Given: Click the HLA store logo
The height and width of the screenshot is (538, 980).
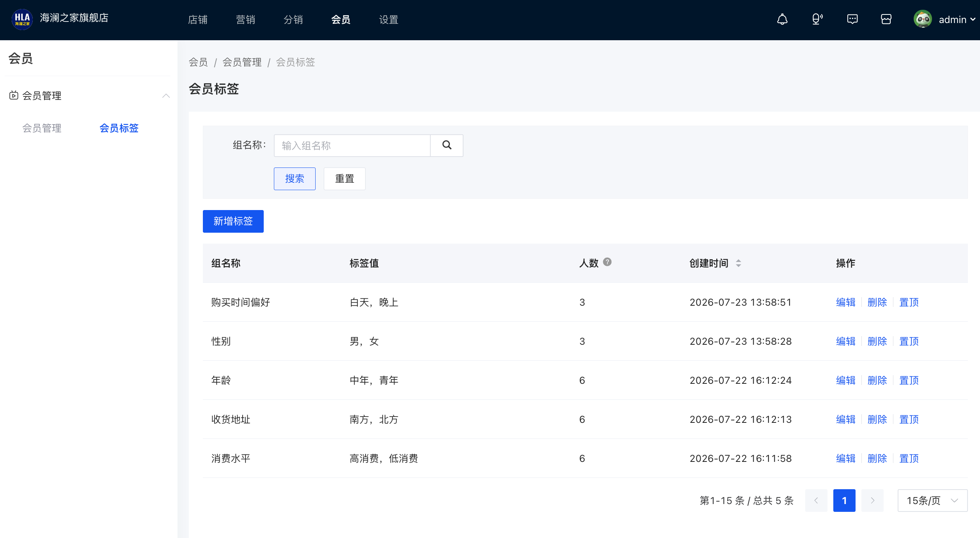Looking at the screenshot, I should (x=22, y=19).
